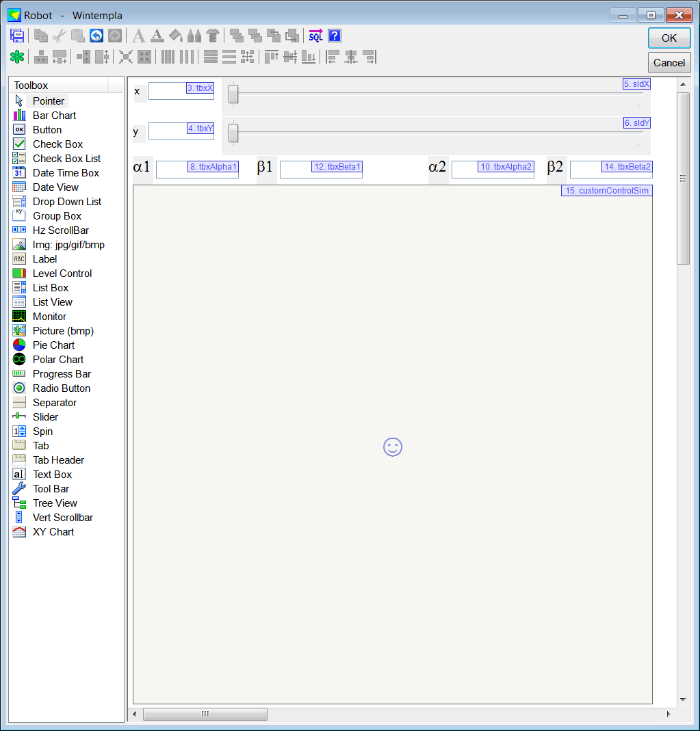
Task: Click the plain letter A font icon
Action: [x=138, y=36]
